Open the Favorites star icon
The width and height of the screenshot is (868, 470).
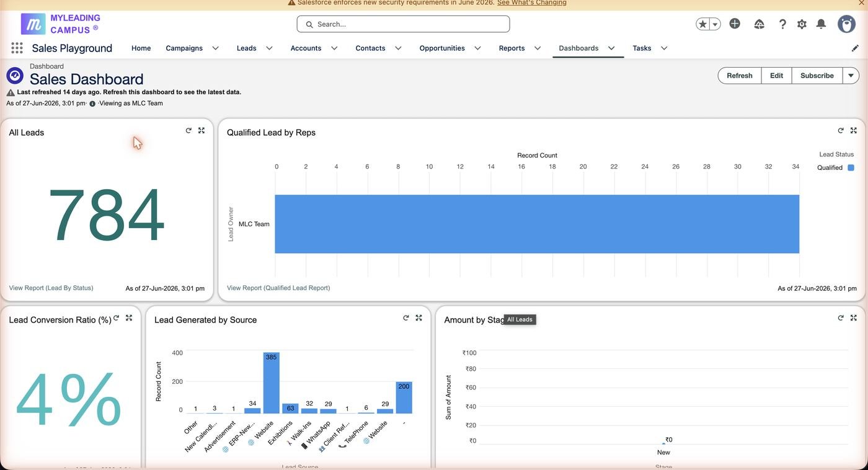(x=702, y=24)
